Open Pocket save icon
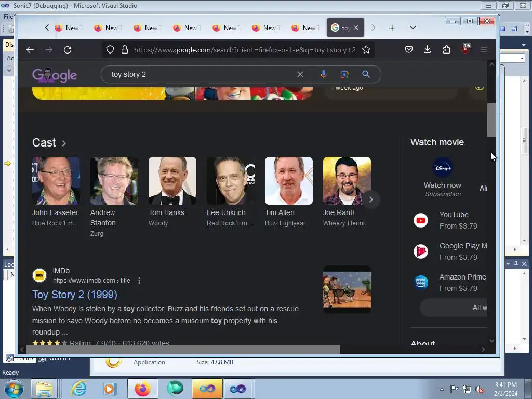This screenshot has width=532, height=399. 409,49
